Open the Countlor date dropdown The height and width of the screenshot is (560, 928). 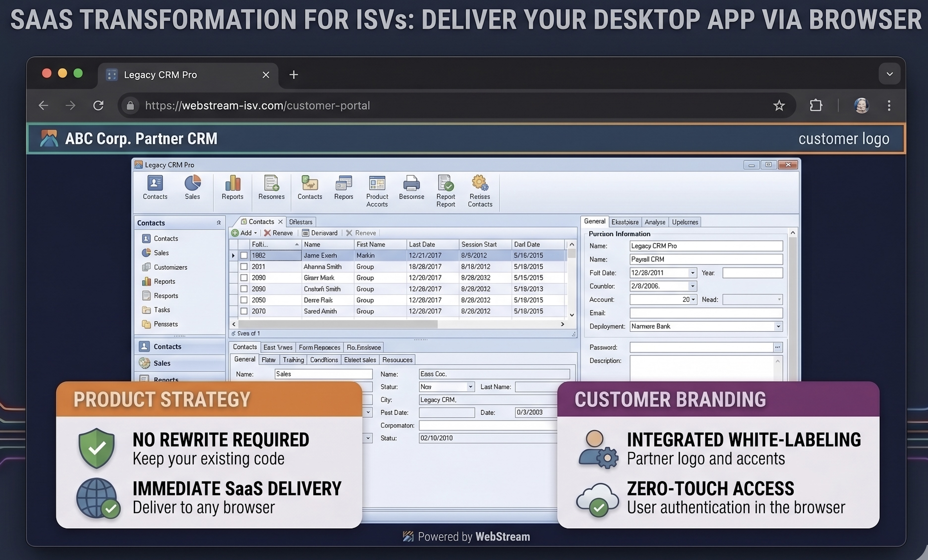click(x=692, y=286)
